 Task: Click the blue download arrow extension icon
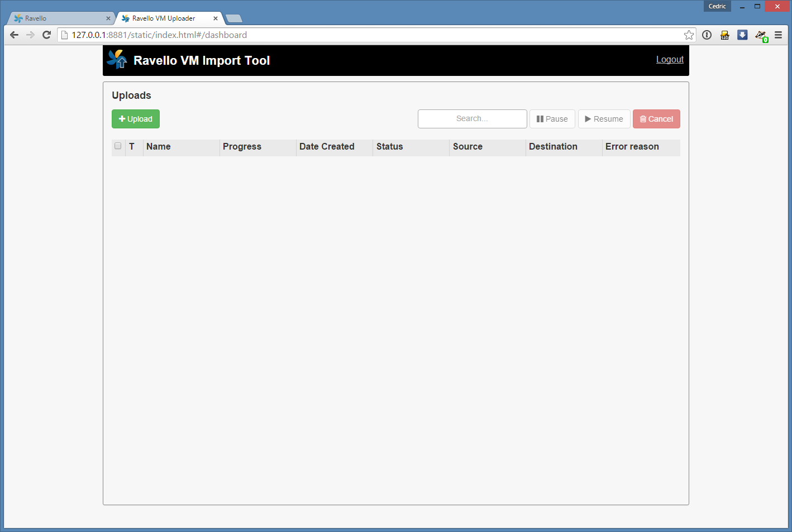point(742,35)
